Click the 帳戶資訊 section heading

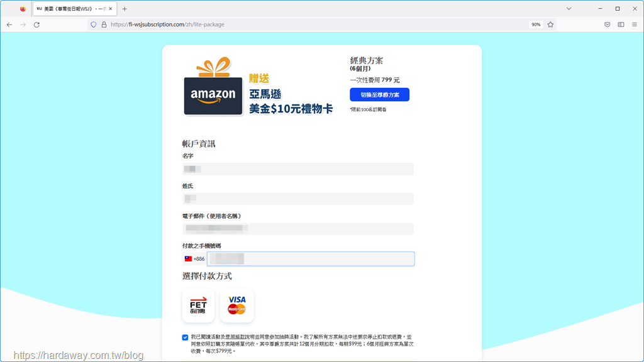199,144
